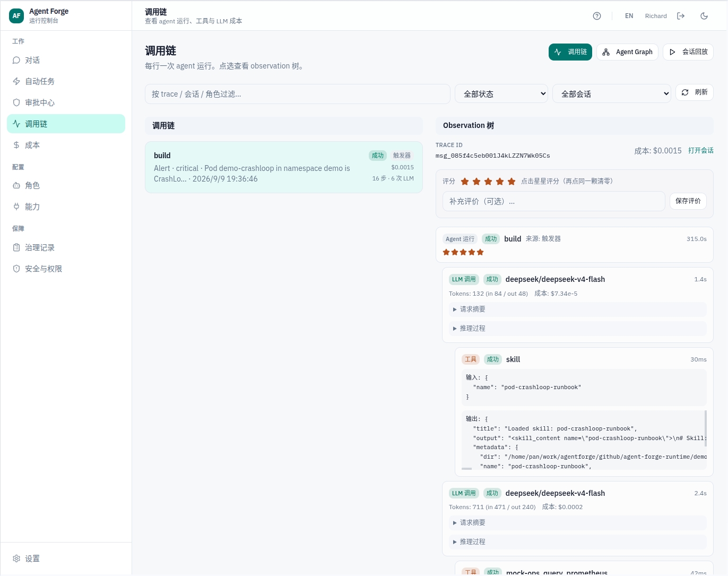Expand 推理过程 under the 1.4s LLM call
The image size is (728, 576).
click(x=577, y=328)
